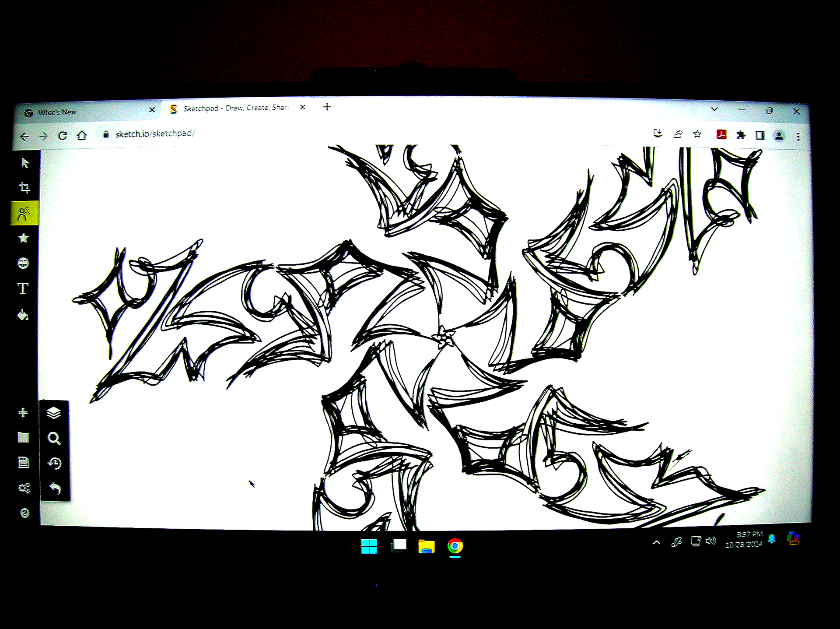Open the star Shapes tool
Viewport: 840px width, 629px height.
tap(24, 238)
